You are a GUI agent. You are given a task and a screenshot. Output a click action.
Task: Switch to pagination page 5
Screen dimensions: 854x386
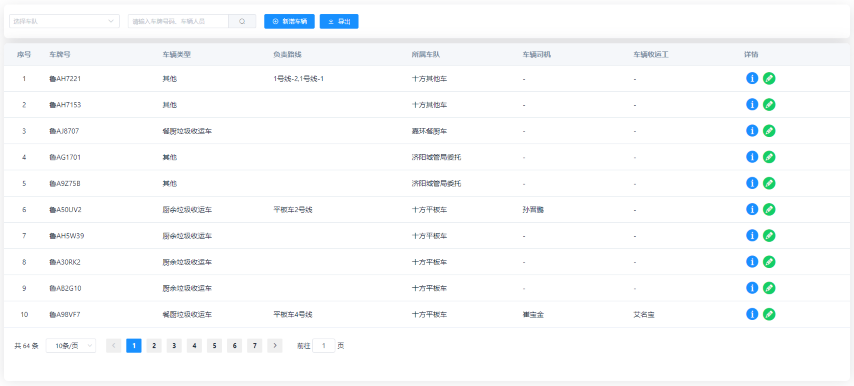[x=215, y=345]
